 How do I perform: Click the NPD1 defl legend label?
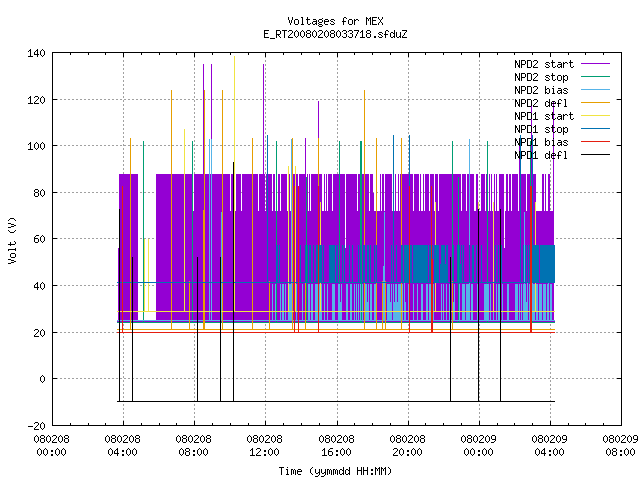[541, 155]
